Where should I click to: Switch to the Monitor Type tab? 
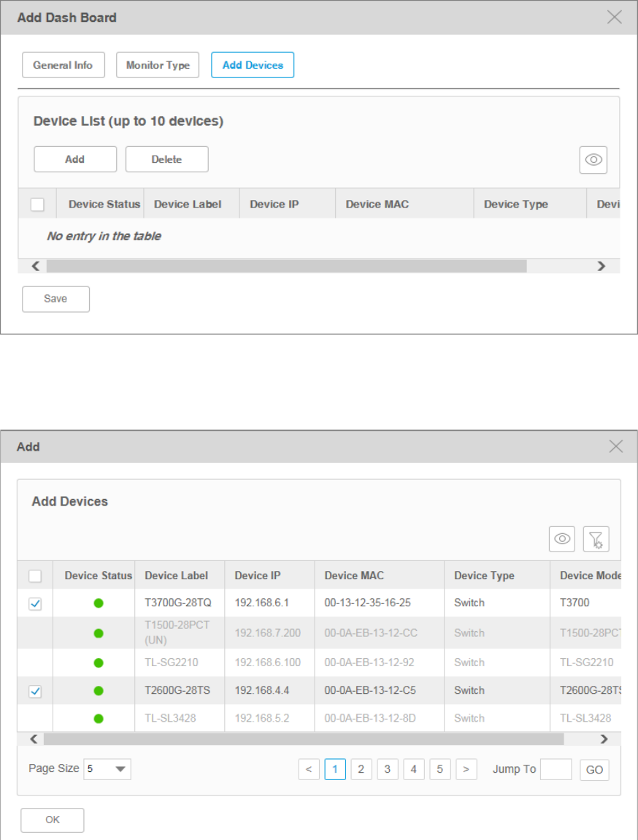point(158,65)
